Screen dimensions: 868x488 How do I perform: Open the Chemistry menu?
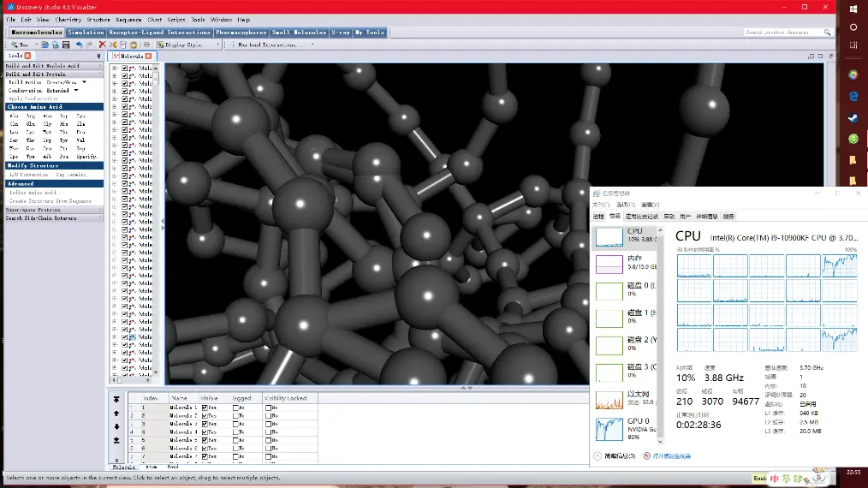pos(68,20)
